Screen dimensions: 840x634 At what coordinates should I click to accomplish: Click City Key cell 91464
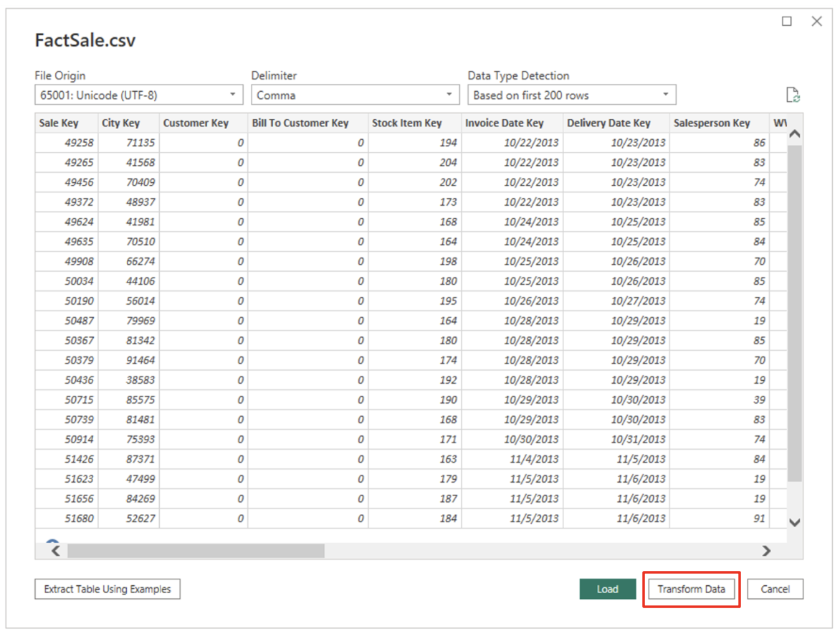pyautogui.click(x=128, y=360)
